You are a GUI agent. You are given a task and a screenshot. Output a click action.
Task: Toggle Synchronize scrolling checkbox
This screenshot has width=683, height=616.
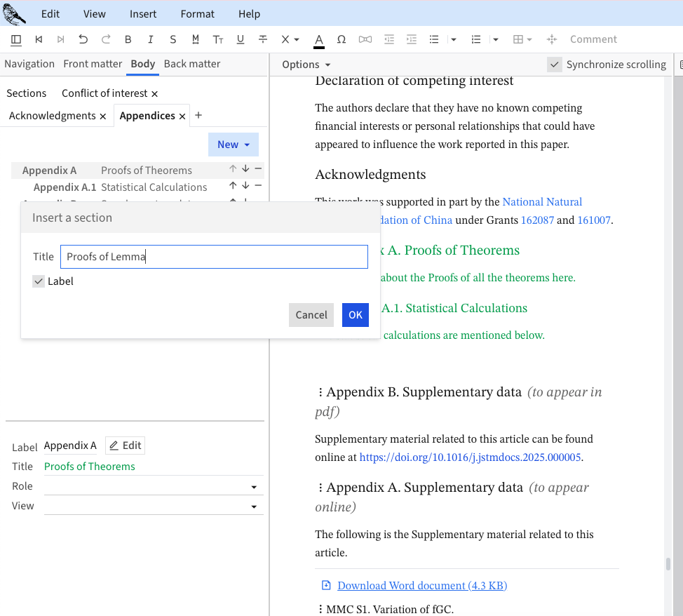[555, 65]
